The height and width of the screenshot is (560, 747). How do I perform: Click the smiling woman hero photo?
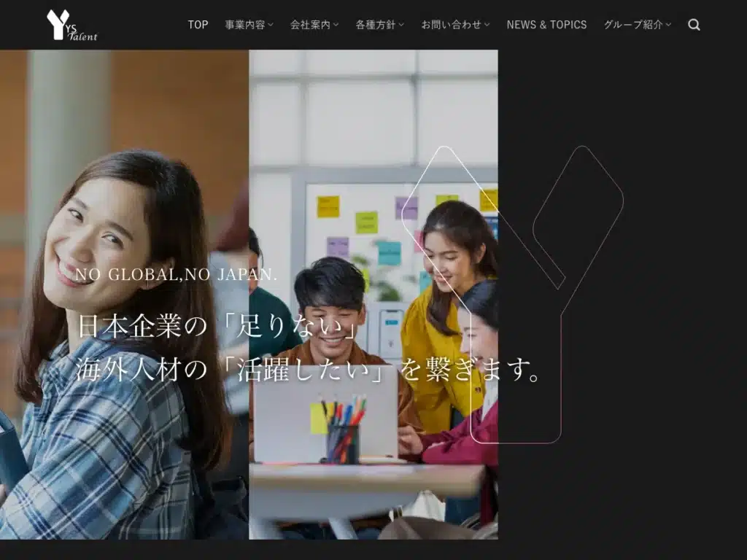pos(124,295)
